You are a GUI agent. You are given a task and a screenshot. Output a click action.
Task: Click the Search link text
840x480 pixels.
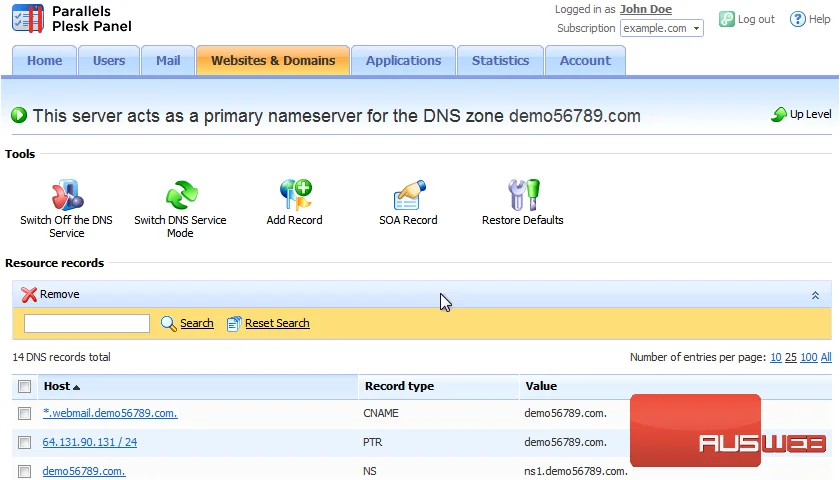197,323
